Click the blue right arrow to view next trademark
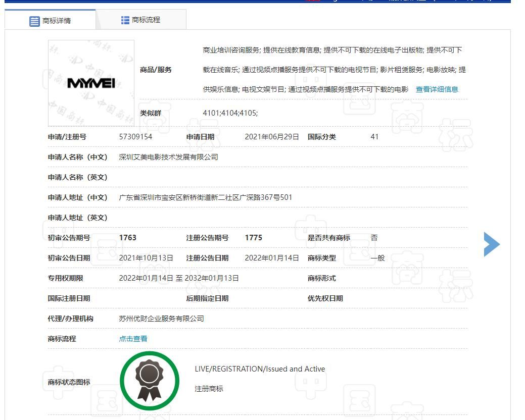The image size is (525, 420). pos(492,244)
